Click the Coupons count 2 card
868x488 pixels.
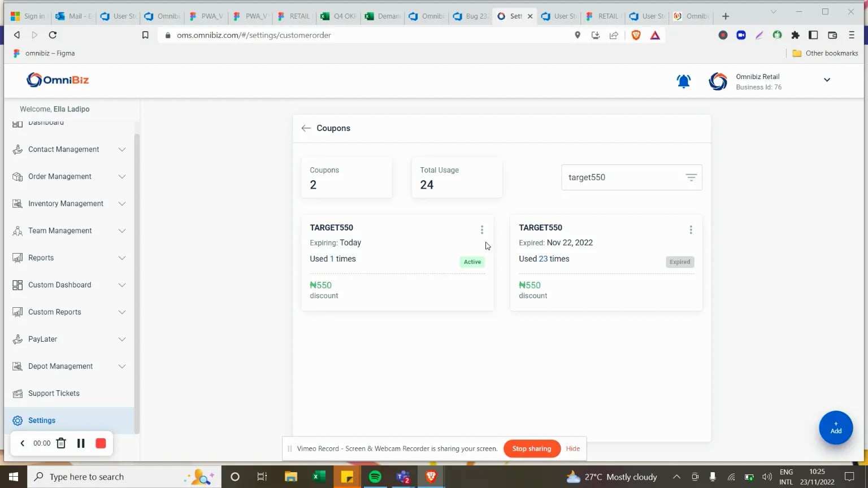(x=346, y=177)
